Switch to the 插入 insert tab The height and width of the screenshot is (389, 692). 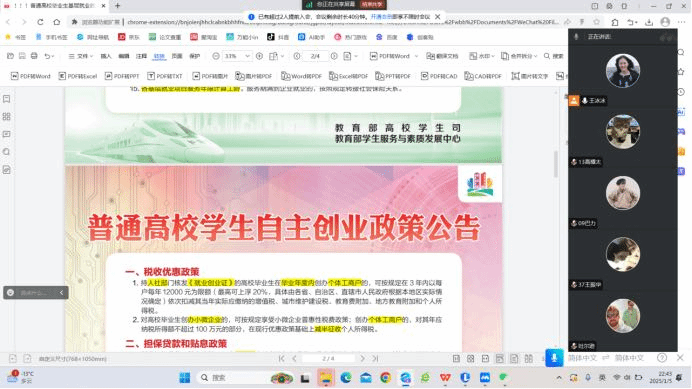pyautogui.click(x=106, y=56)
